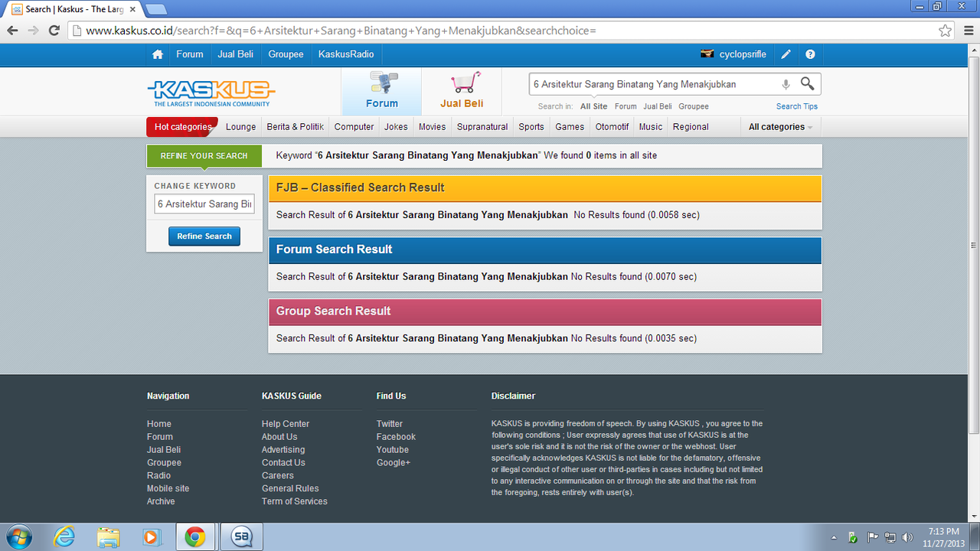Screen dimensions: 980x551
Task: Click the Change Keyword input field
Action: pyautogui.click(x=204, y=204)
